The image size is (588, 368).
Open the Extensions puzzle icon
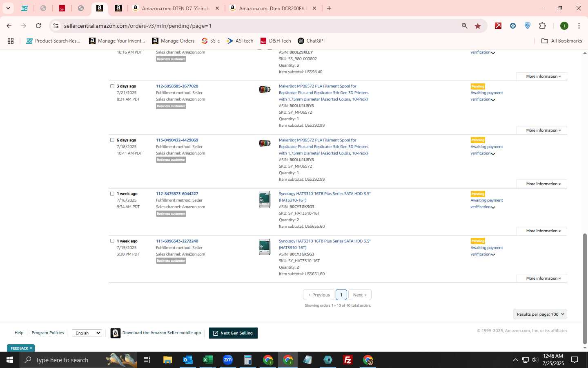[542, 26]
